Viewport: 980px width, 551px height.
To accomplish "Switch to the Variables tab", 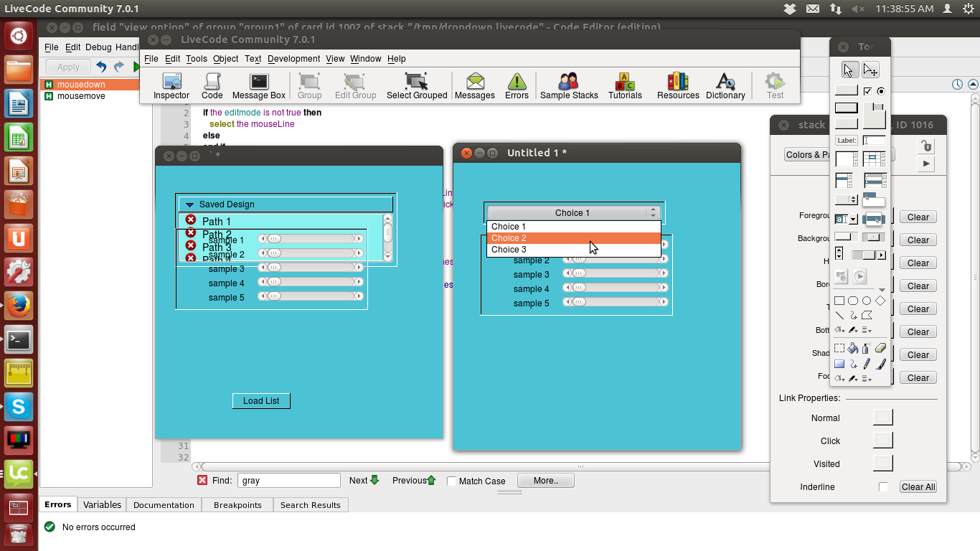I will (102, 505).
